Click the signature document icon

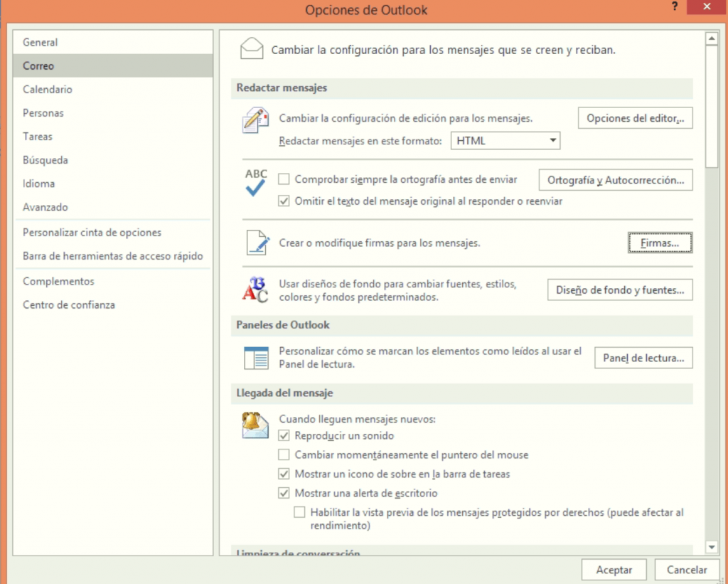tap(257, 243)
